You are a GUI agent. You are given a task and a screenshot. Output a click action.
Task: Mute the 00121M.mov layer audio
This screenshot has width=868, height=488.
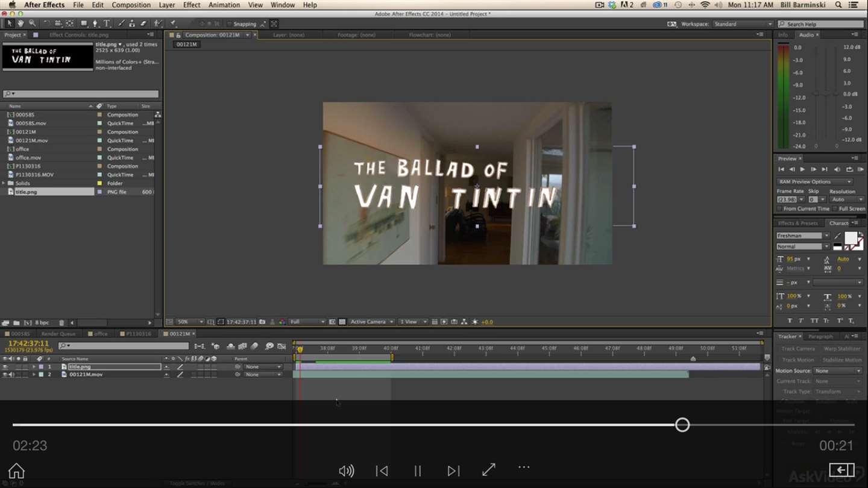(x=11, y=374)
